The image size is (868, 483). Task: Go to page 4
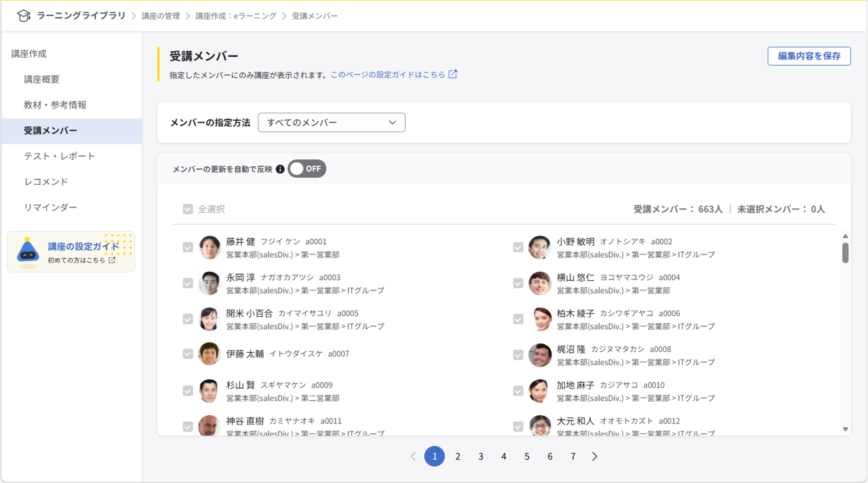point(504,457)
